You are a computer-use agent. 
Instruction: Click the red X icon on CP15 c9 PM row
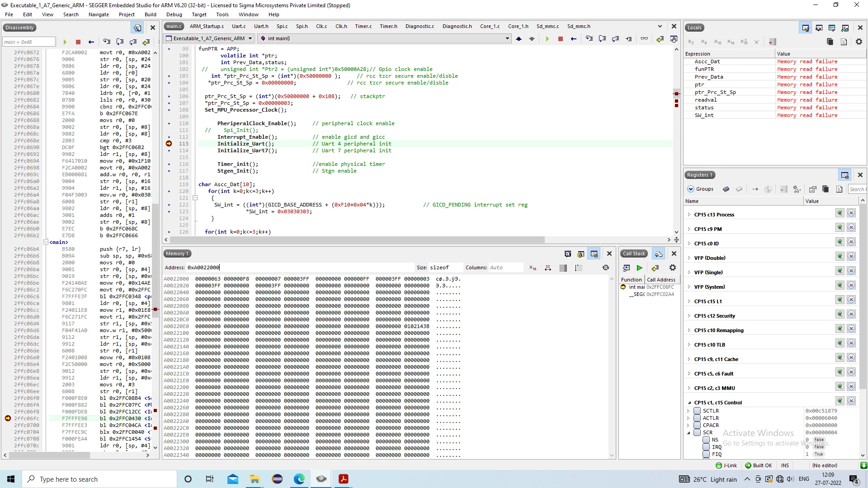coord(851,227)
